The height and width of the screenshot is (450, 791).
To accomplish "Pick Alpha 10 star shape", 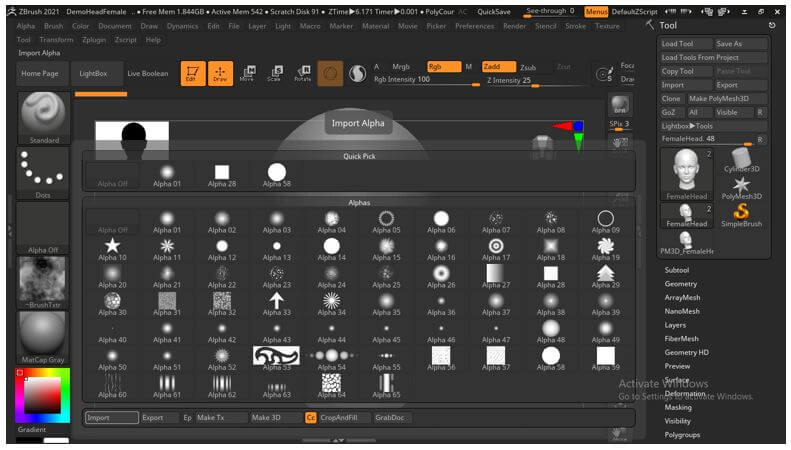I will pos(112,250).
